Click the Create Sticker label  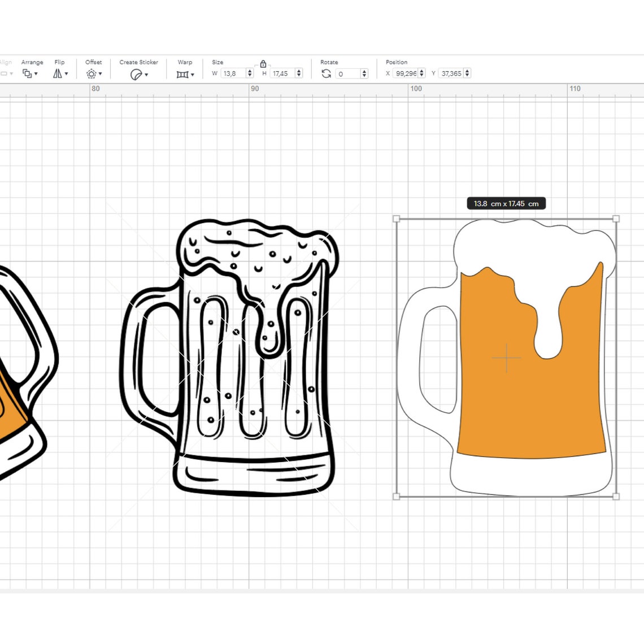click(138, 62)
